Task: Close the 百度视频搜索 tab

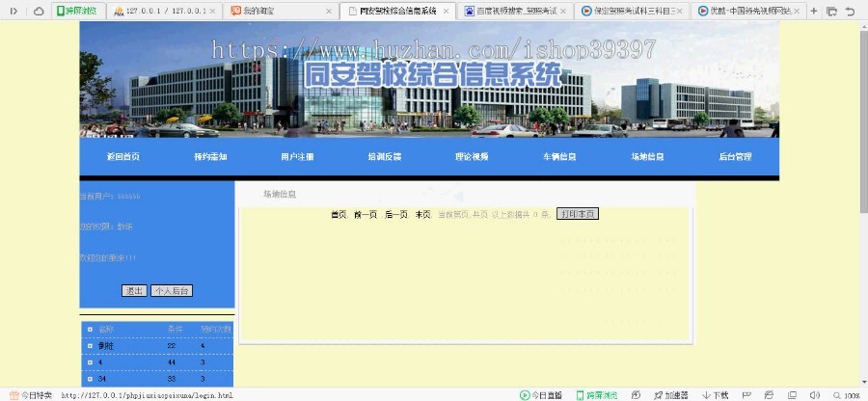Action: [563, 11]
